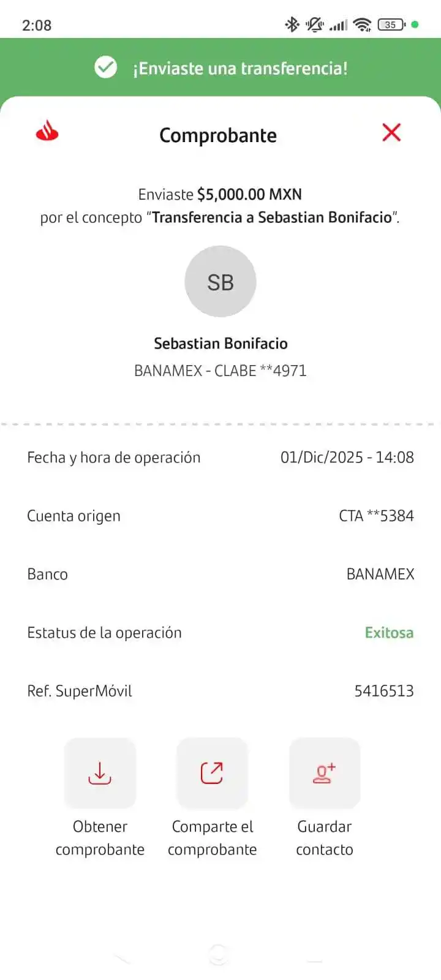Tap the origin account CTA **5384
This screenshot has height=980, width=441.
376,516
